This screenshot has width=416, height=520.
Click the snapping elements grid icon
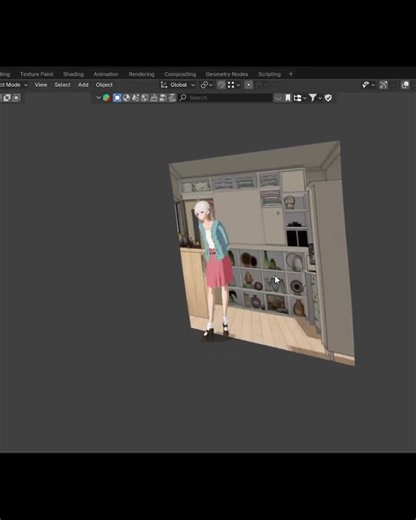point(231,85)
